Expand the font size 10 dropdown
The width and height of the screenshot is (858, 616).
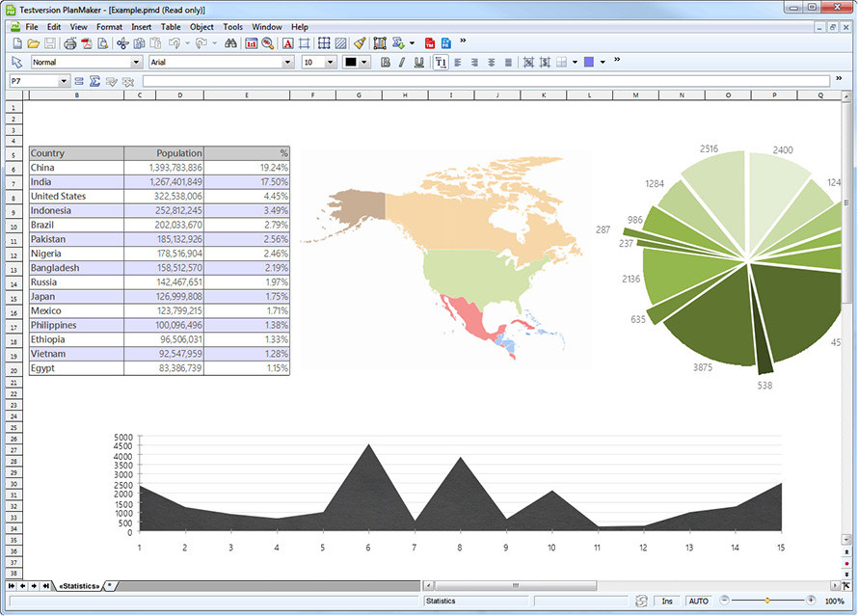(330, 63)
